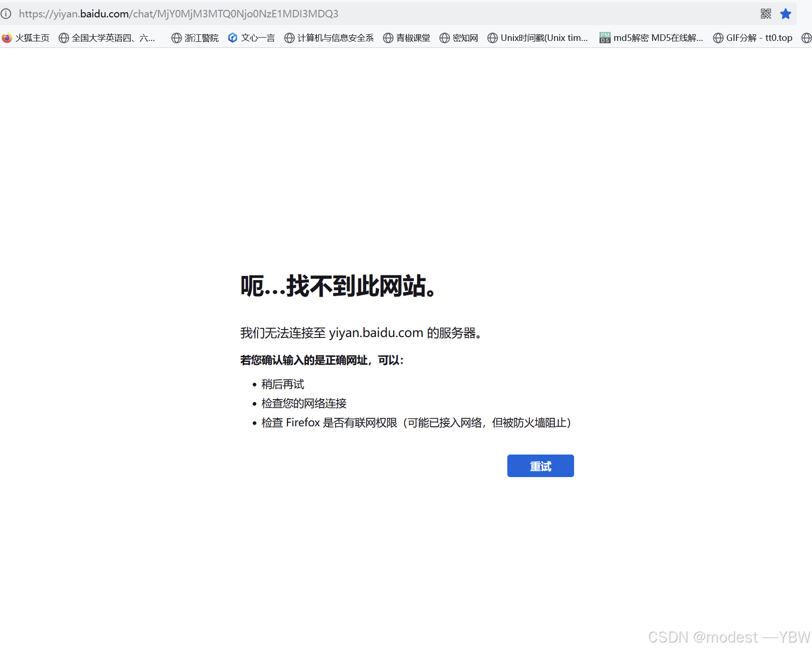Toggle the blue bookmark star

tap(786, 14)
